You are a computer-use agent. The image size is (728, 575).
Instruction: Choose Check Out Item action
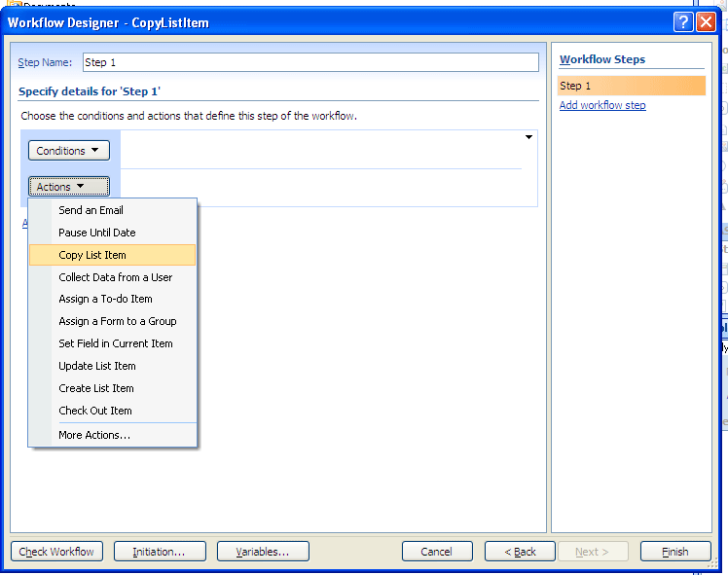pos(112,411)
